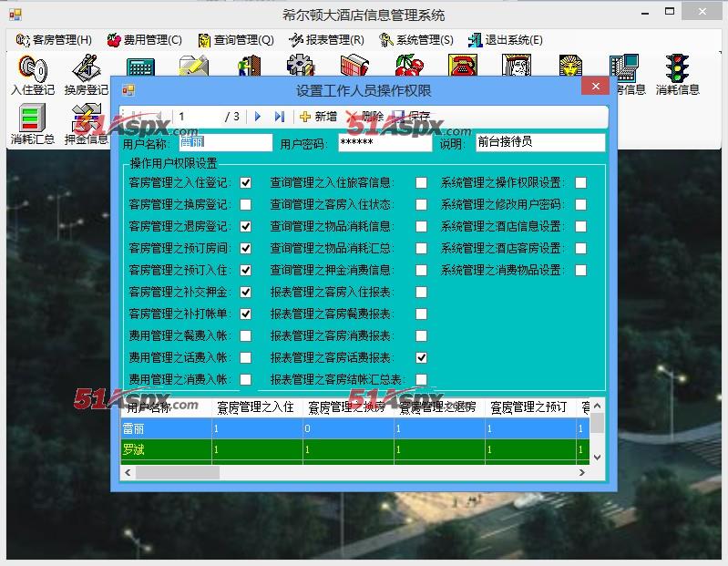Screen dimensions: 728x566
Task: Check 客房管理之换房登记 checkbox
Action: 246,205
